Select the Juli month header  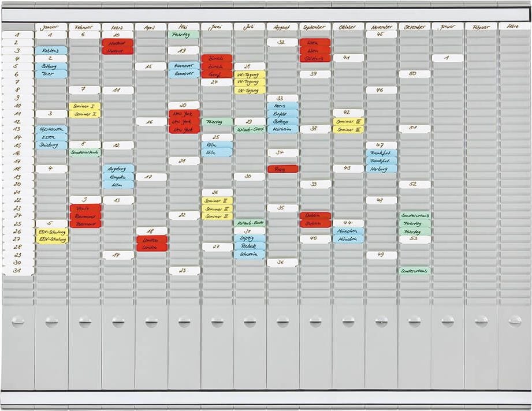(x=250, y=27)
